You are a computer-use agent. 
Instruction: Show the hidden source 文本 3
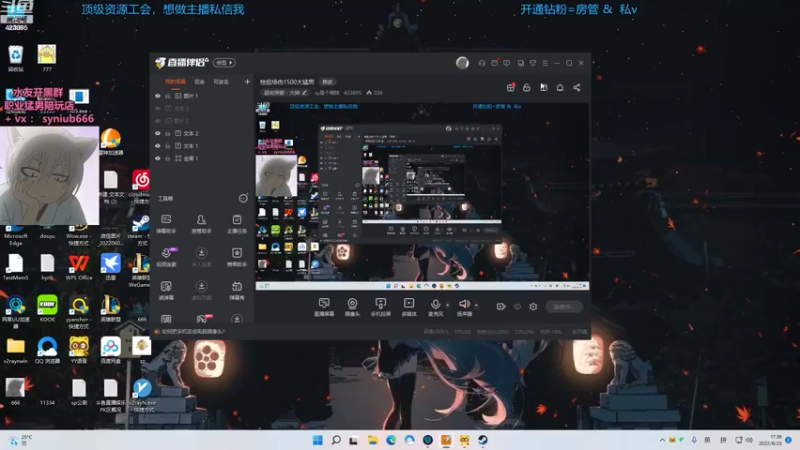pos(158,109)
